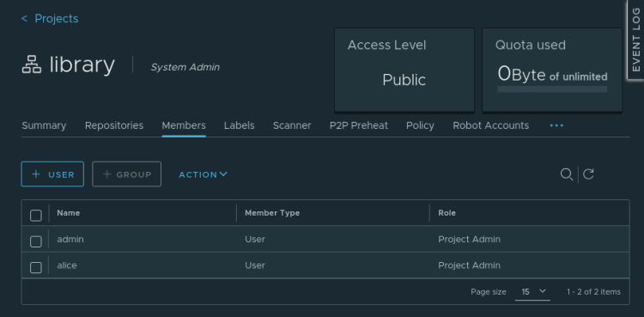Click the library project title
The height and width of the screenshot is (317, 644).
[82, 64]
